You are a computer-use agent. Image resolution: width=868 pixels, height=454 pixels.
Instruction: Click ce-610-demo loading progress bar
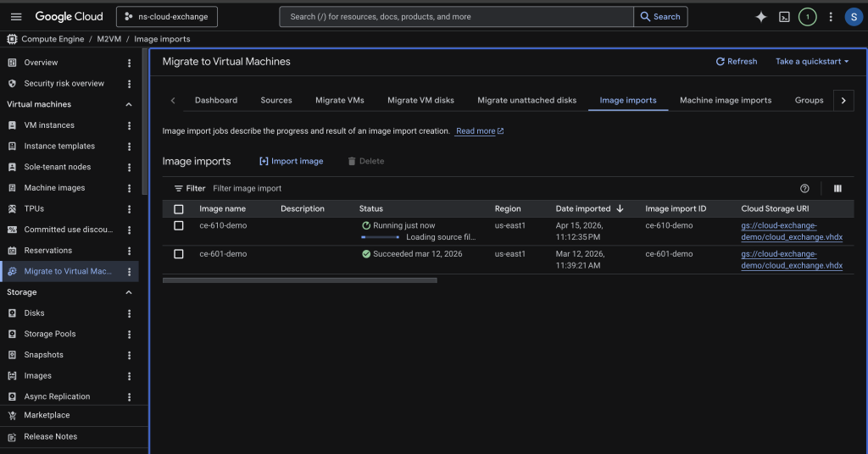(380, 237)
